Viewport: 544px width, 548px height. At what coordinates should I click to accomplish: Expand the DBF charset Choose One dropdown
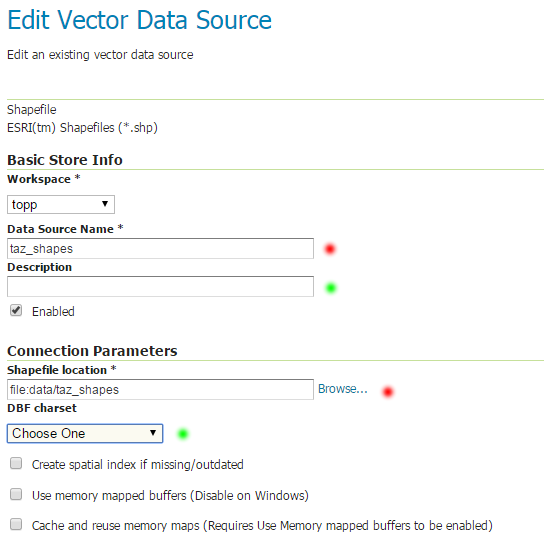pos(85,433)
